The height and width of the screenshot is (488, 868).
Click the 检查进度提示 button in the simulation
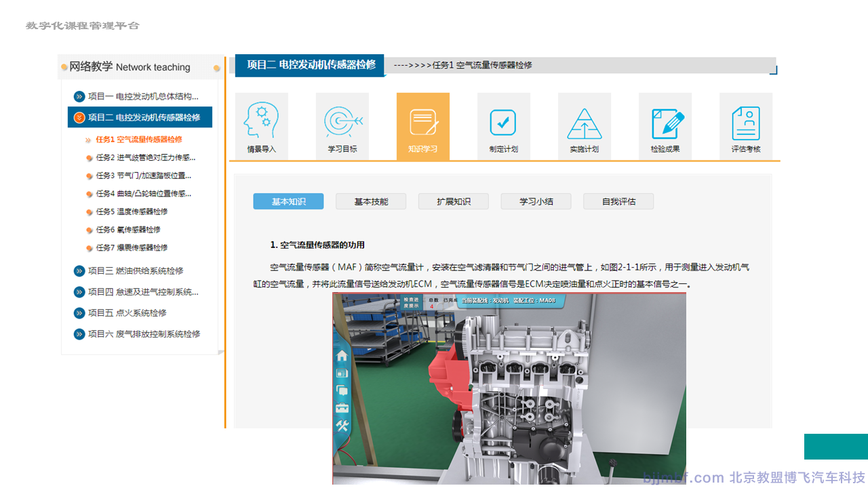412,302
